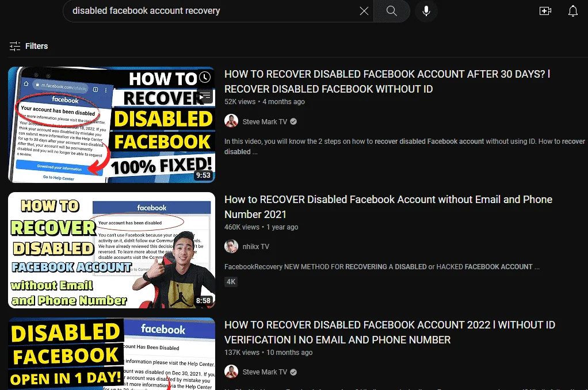Start voice search with the microphone icon
Viewport: 588px width, 390px height.
click(426, 11)
